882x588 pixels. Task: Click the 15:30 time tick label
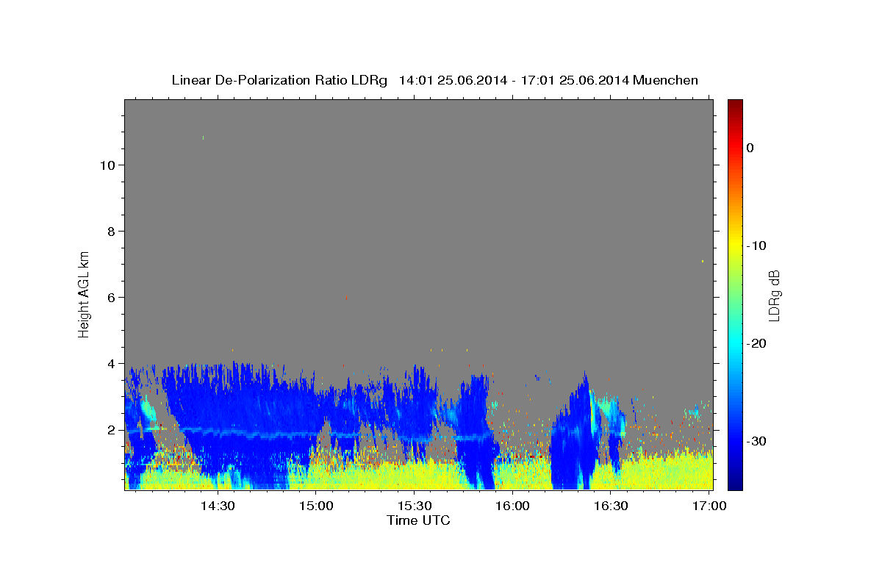(414, 506)
